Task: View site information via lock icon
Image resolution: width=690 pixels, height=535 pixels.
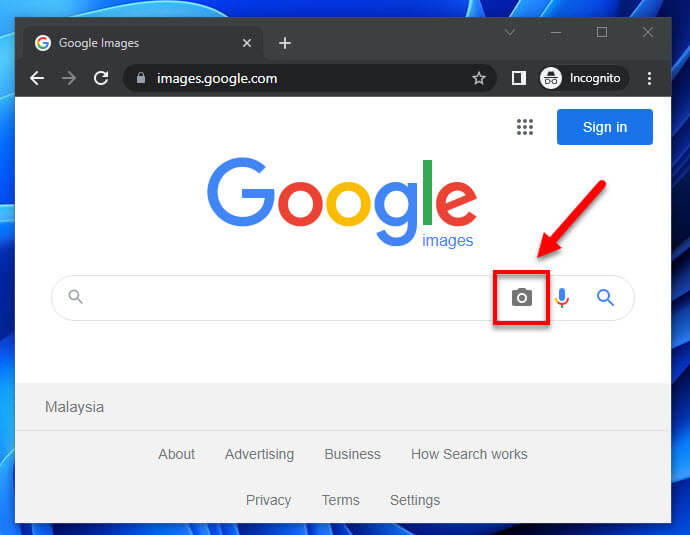Action: tap(141, 78)
